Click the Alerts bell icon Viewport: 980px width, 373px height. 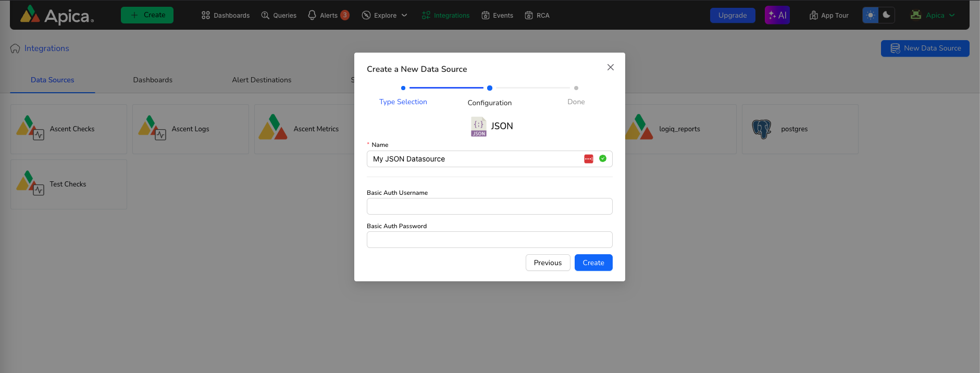[x=312, y=15]
